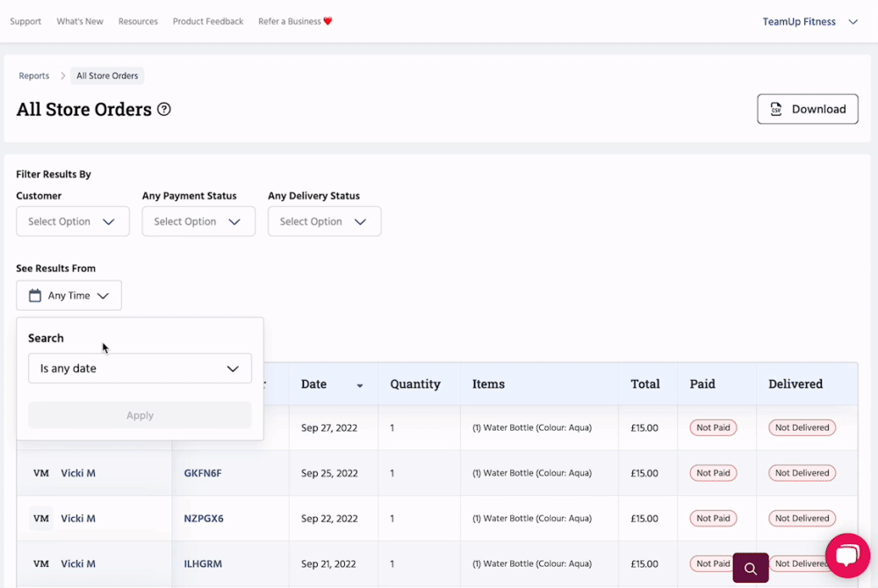Click Not Paid badge for Sep 25 order
This screenshot has width=878, height=588.
coord(713,473)
